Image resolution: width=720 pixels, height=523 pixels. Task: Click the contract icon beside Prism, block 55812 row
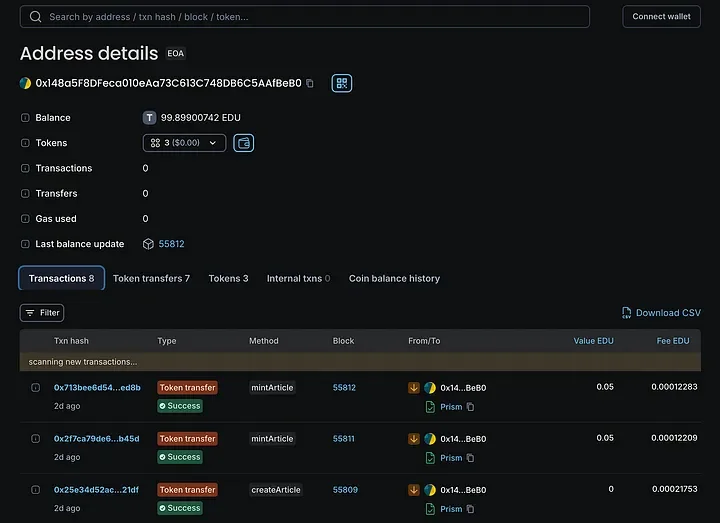[x=430, y=407]
